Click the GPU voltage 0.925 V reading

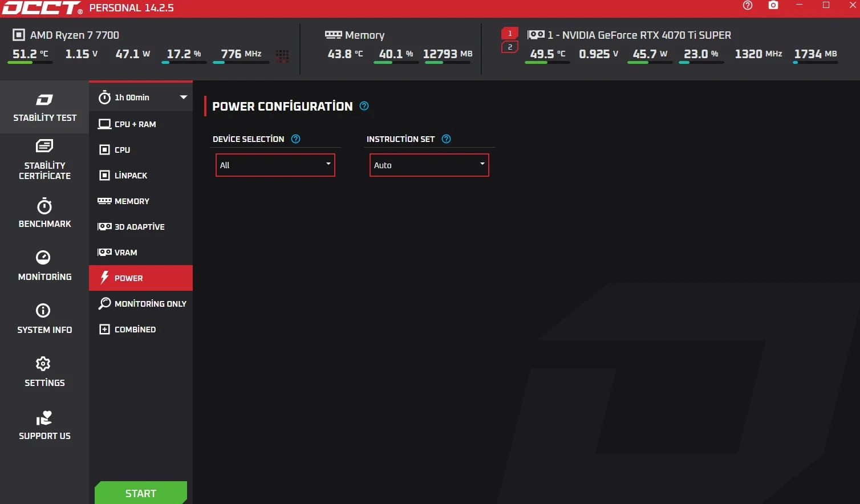pyautogui.click(x=599, y=54)
